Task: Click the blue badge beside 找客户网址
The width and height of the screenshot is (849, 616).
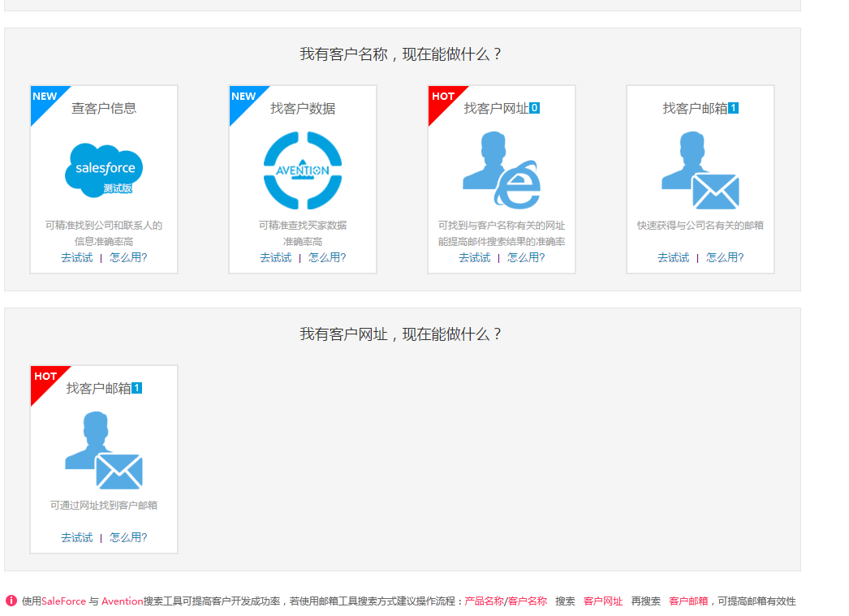Action: click(x=534, y=108)
